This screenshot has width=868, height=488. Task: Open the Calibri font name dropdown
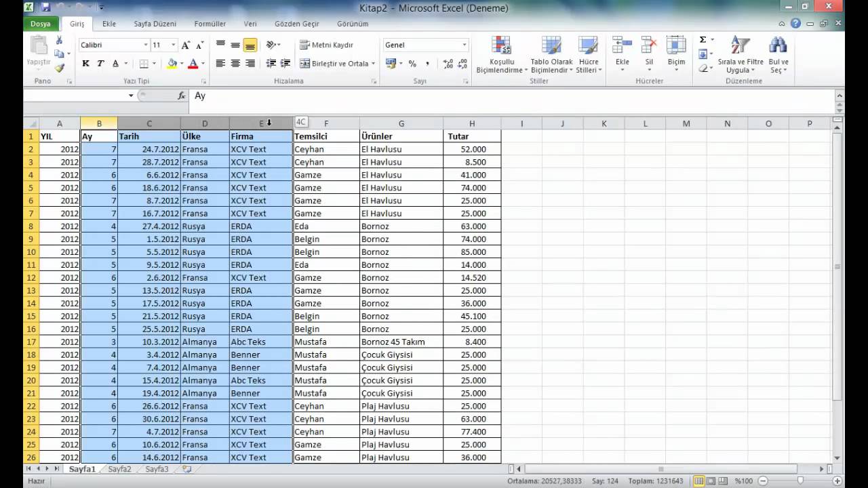point(146,45)
